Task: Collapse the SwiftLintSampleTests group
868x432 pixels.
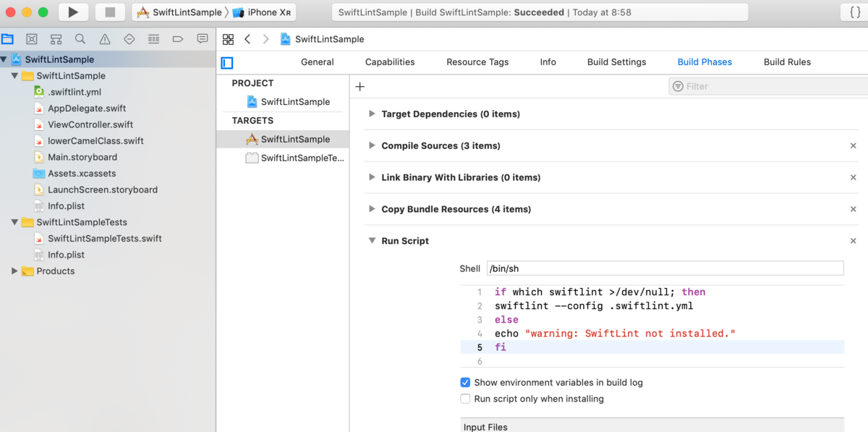Action: pyautogui.click(x=15, y=222)
